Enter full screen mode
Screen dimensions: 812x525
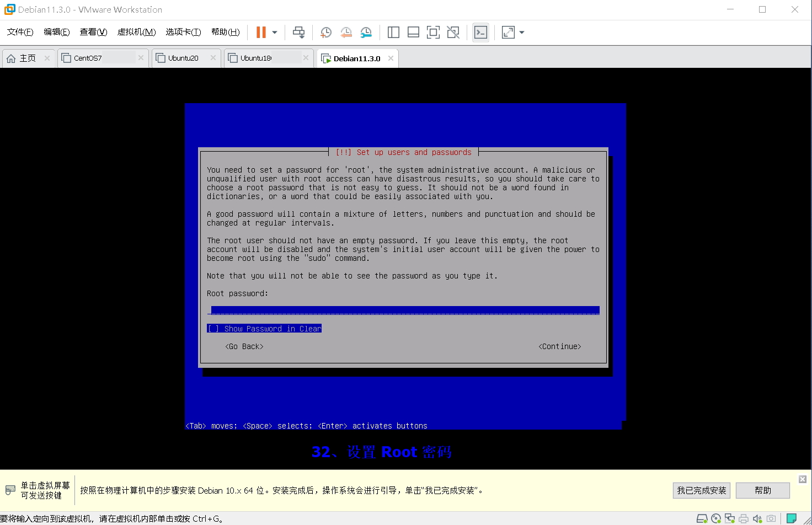pyautogui.click(x=433, y=33)
